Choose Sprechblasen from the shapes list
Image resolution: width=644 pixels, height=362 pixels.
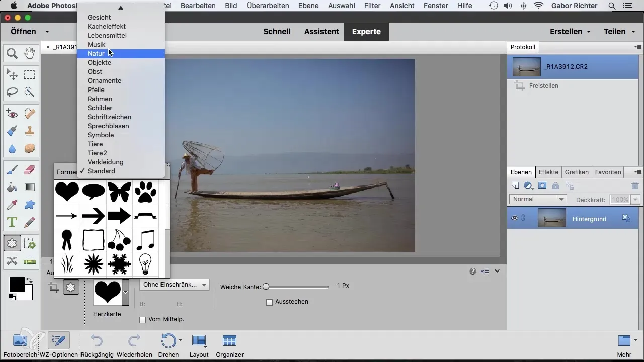point(121,126)
